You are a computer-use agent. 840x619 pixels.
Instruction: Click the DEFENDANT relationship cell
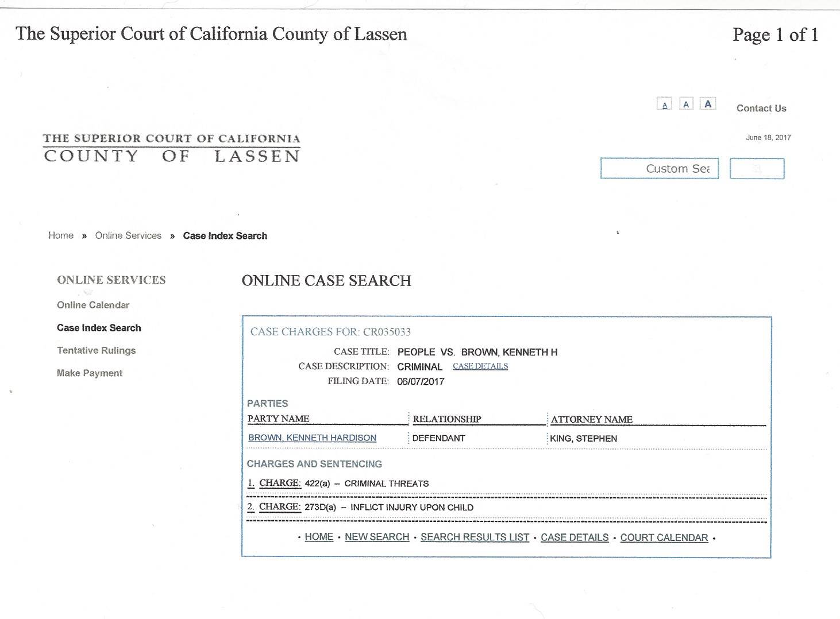(439, 438)
